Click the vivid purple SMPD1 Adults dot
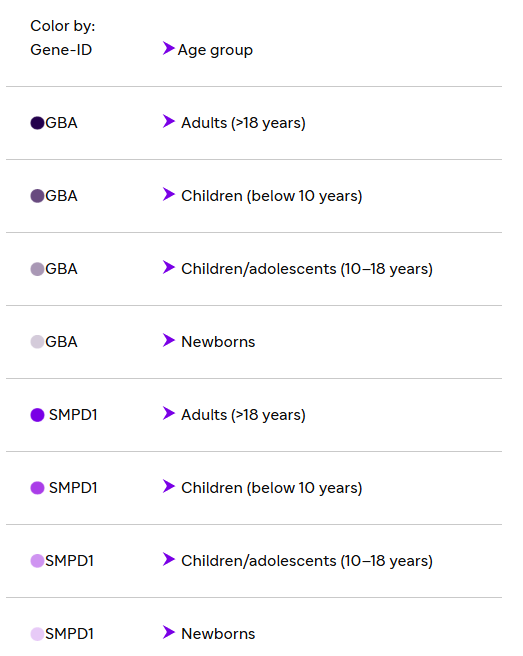This screenshot has width=523, height=656. click(x=37, y=415)
